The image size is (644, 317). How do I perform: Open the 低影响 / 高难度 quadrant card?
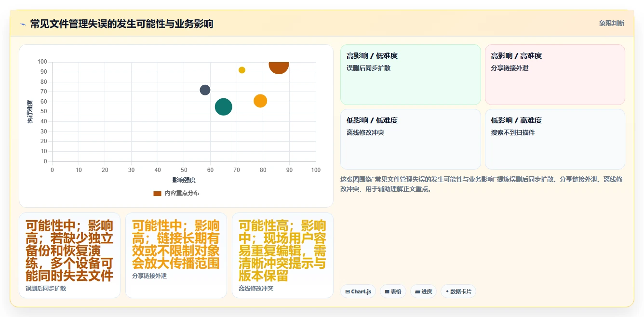[555, 139]
